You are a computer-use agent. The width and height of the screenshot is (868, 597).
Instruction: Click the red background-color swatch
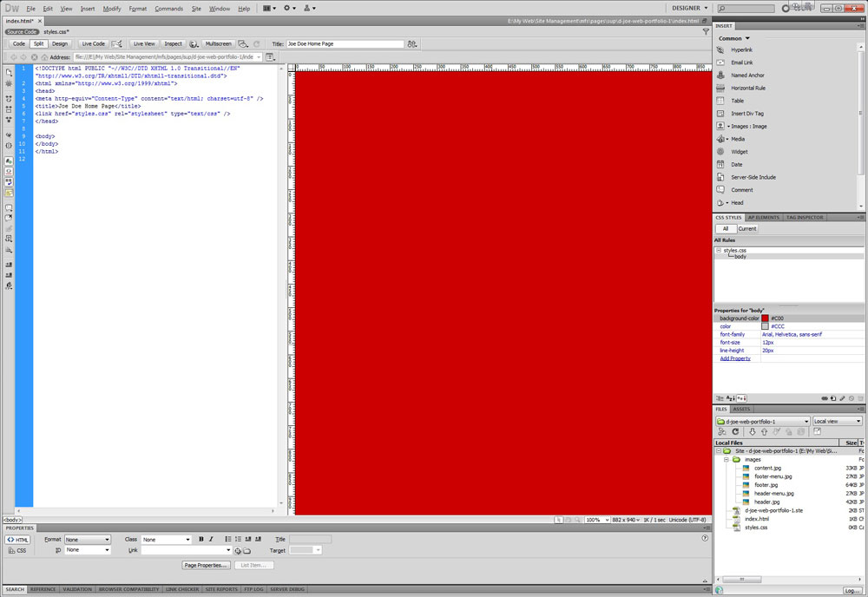point(765,318)
